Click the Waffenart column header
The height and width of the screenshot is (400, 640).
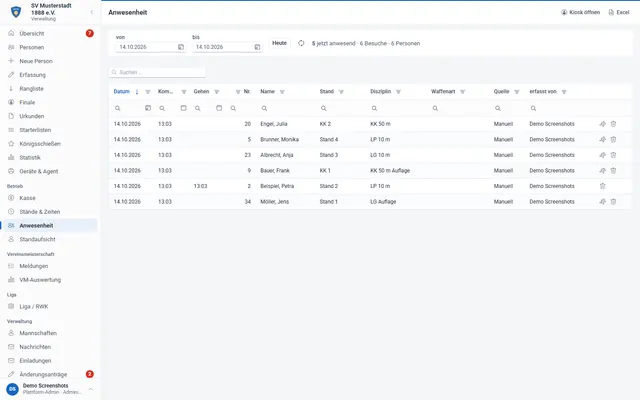coord(443,92)
